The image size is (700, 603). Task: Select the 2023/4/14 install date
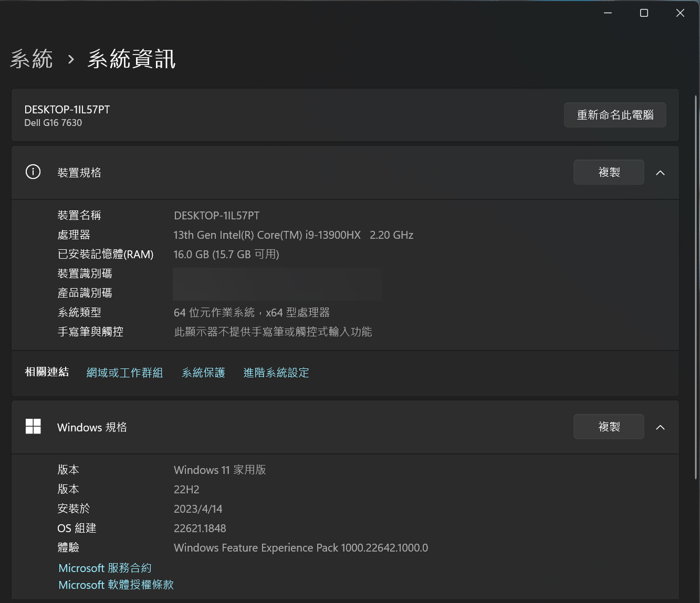(x=198, y=509)
